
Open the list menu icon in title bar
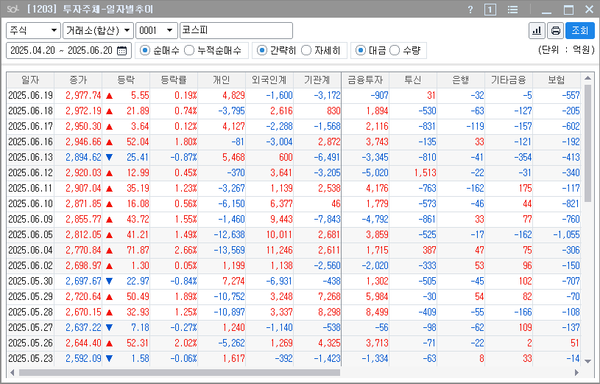512,10
